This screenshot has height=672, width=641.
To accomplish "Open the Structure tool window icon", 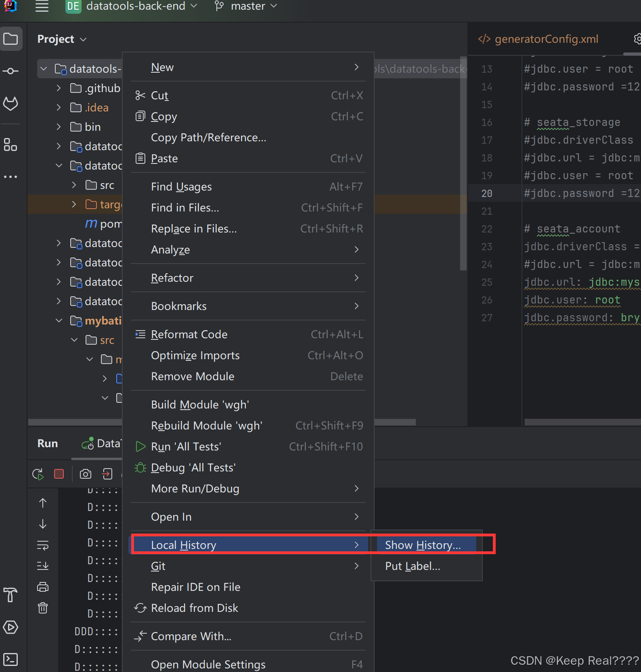I will 10,144.
